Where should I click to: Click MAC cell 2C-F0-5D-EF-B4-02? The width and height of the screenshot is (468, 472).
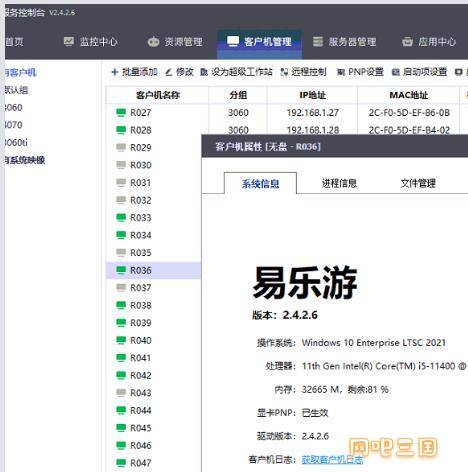point(409,130)
